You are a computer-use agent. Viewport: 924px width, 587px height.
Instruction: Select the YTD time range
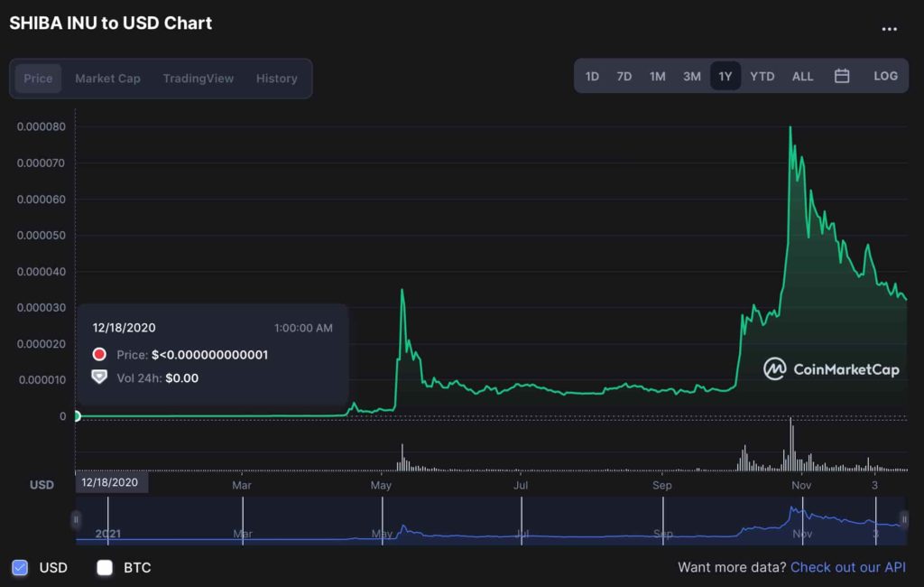pyautogui.click(x=762, y=76)
